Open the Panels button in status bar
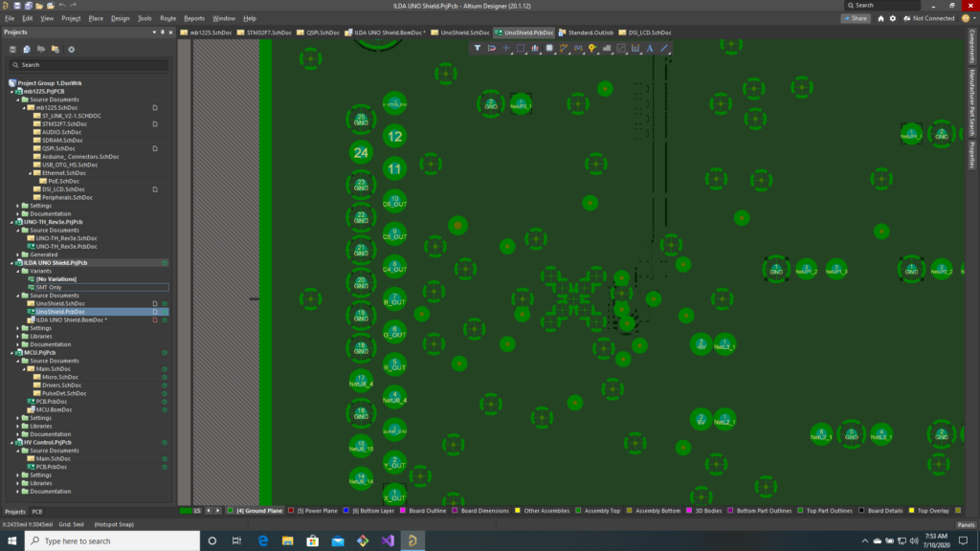Screen dimensions: 980x551 [x=966, y=524]
